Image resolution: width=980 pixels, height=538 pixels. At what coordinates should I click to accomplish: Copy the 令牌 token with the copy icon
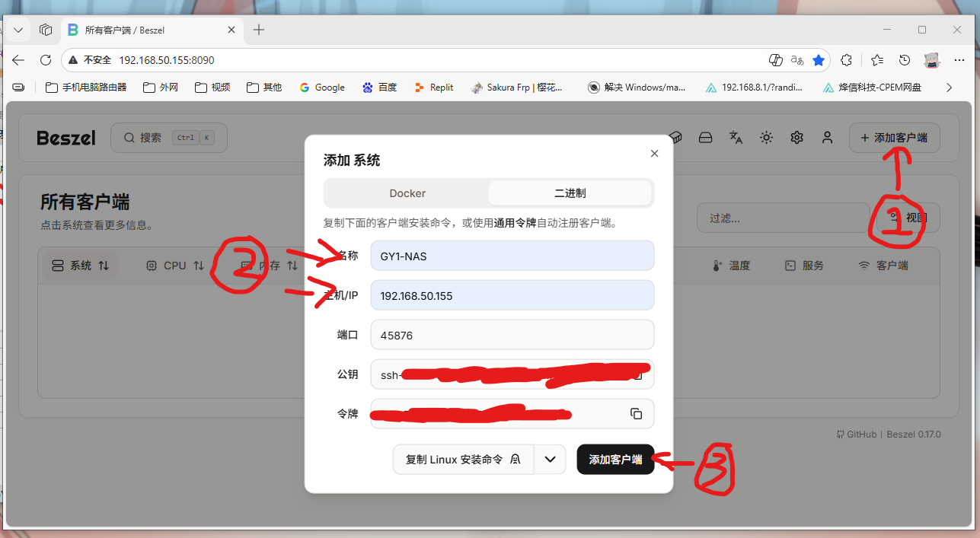point(637,414)
